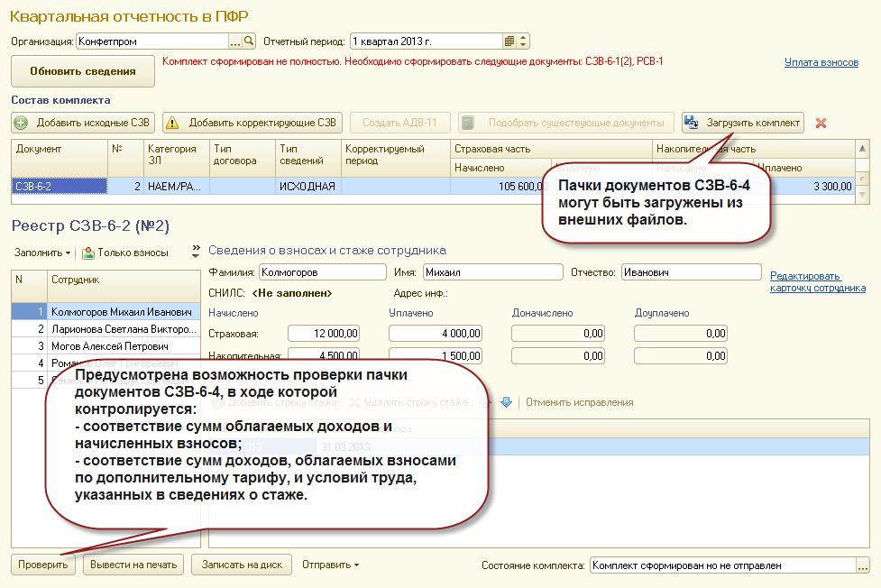Click the Проверить button
Viewport: 881px width, 588px height.
coord(43,565)
